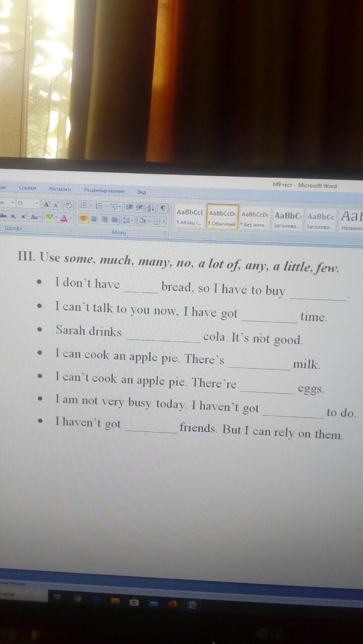Open the font size 13 dropdown

[x=37, y=203]
